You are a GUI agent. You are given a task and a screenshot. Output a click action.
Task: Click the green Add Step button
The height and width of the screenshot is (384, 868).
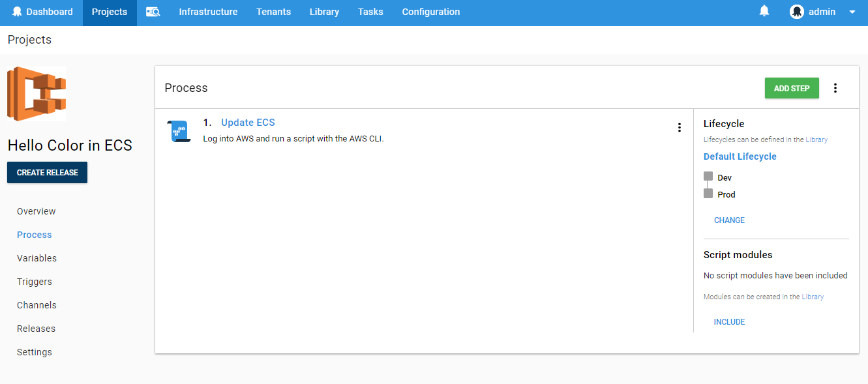[791, 88]
